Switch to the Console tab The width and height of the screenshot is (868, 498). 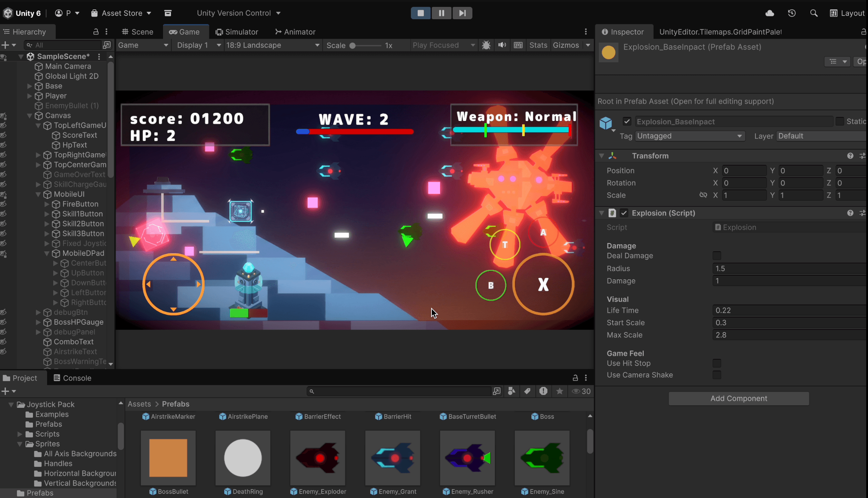(72, 378)
